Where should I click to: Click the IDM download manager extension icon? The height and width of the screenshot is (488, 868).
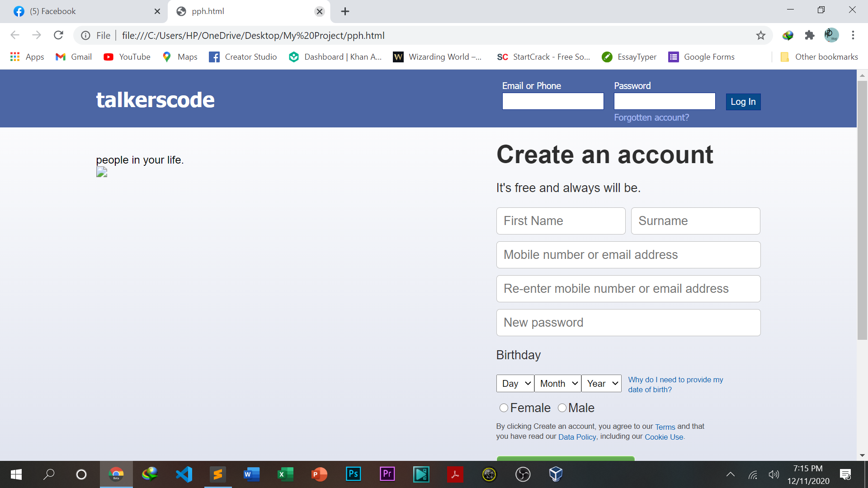788,35
